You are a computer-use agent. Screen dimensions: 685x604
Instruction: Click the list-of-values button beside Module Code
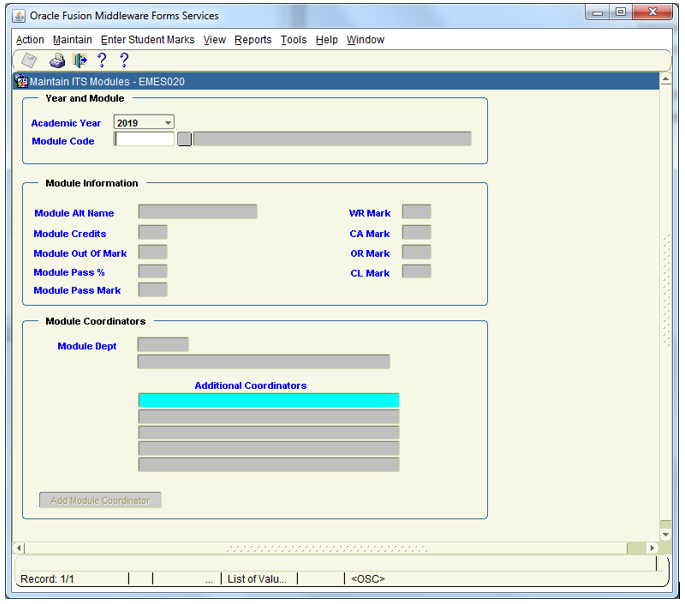pyautogui.click(x=184, y=140)
